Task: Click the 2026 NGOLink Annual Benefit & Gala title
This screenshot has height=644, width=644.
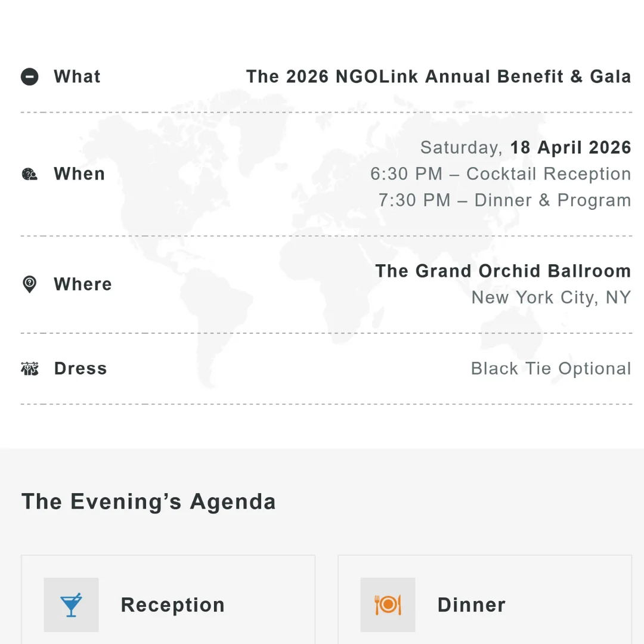Action: point(438,77)
